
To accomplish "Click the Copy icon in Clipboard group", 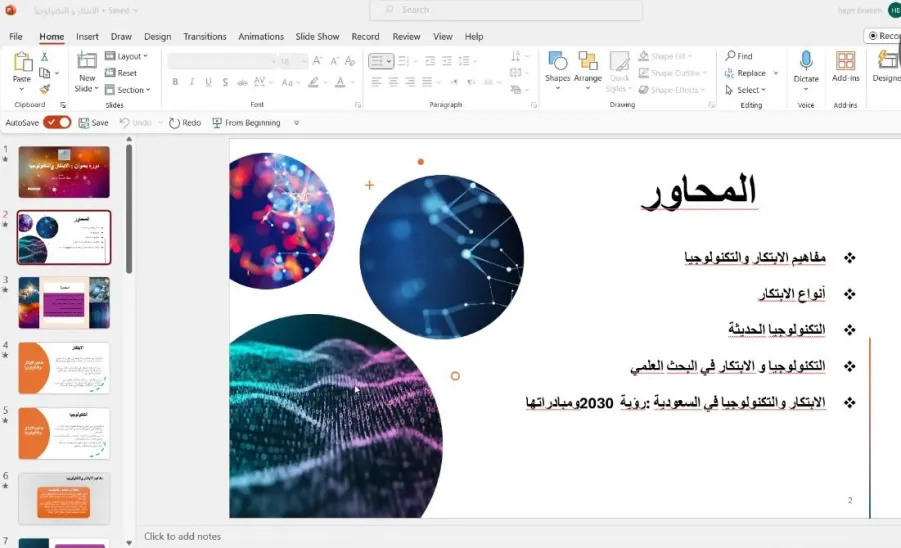I will [x=44, y=73].
